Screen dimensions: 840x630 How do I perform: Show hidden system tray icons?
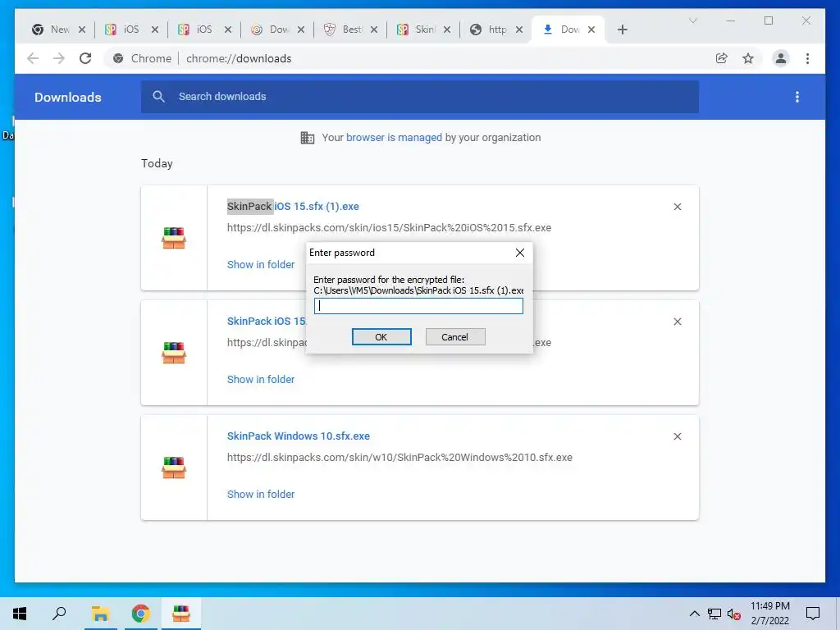point(694,614)
